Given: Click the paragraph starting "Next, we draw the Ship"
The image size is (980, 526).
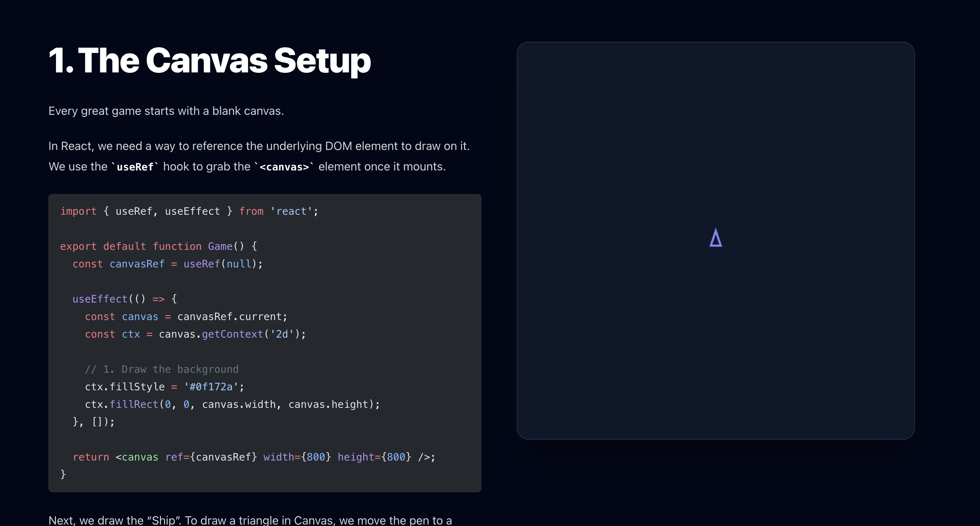Looking at the screenshot, I should click(250, 519).
